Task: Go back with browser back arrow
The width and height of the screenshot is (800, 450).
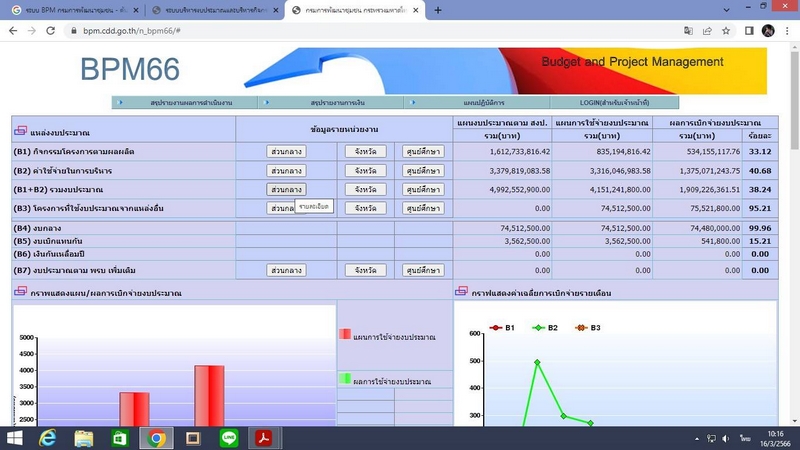Action: (13, 31)
